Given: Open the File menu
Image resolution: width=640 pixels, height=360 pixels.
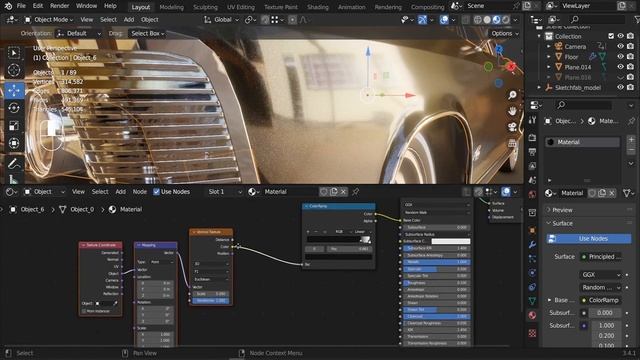Looking at the screenshot, I should (21, 6).
